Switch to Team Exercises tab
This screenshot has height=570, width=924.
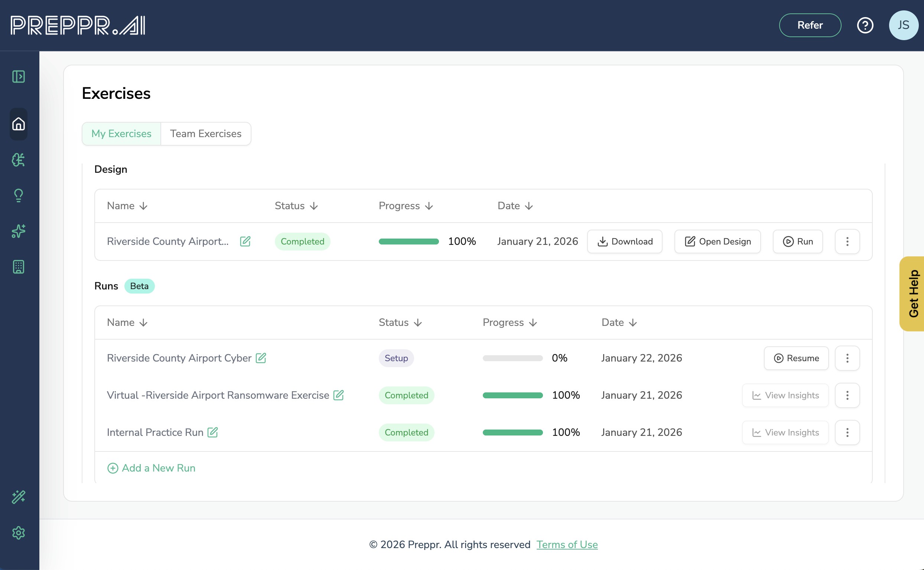pos(206,133)
